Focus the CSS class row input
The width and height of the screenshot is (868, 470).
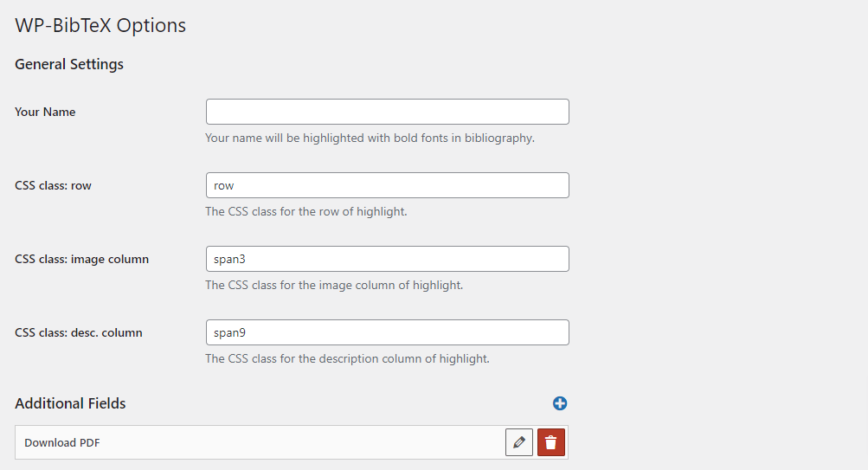click(387, 185)
